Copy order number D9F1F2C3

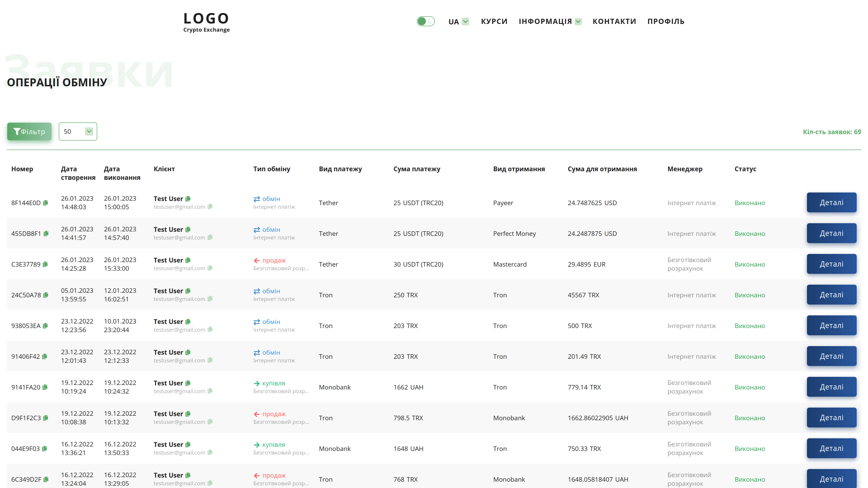(46, 418)
